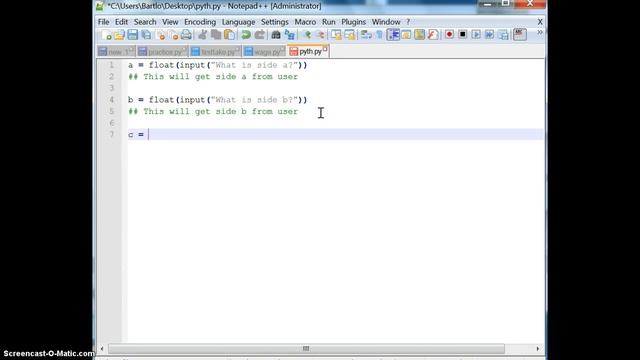Open the ? help menu
Viewport: 640px width, 360px height.
point(408,22)
